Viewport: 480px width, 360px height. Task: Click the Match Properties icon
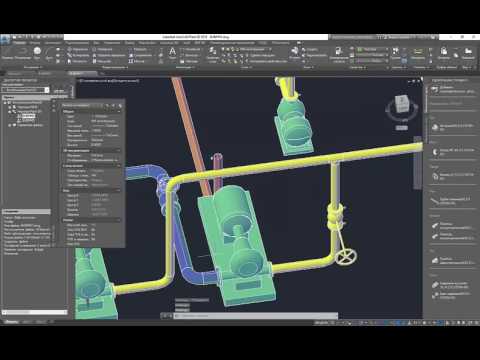(x=339, y=54)
